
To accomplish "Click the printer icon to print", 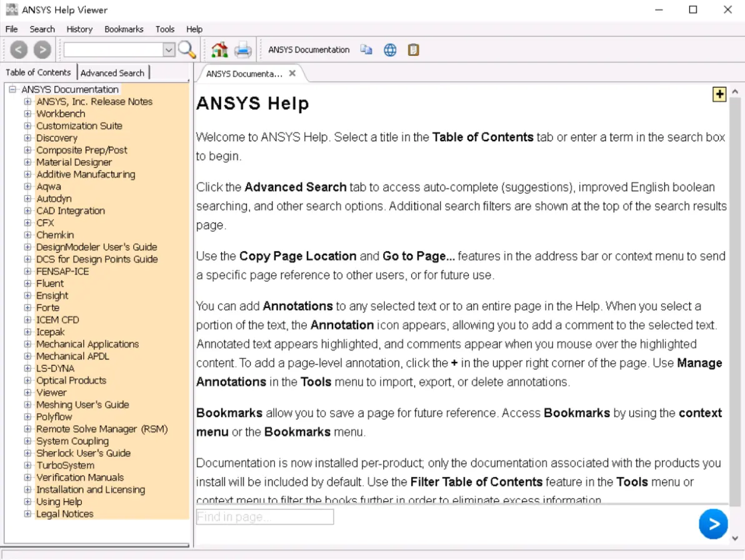I will [242, 49].
